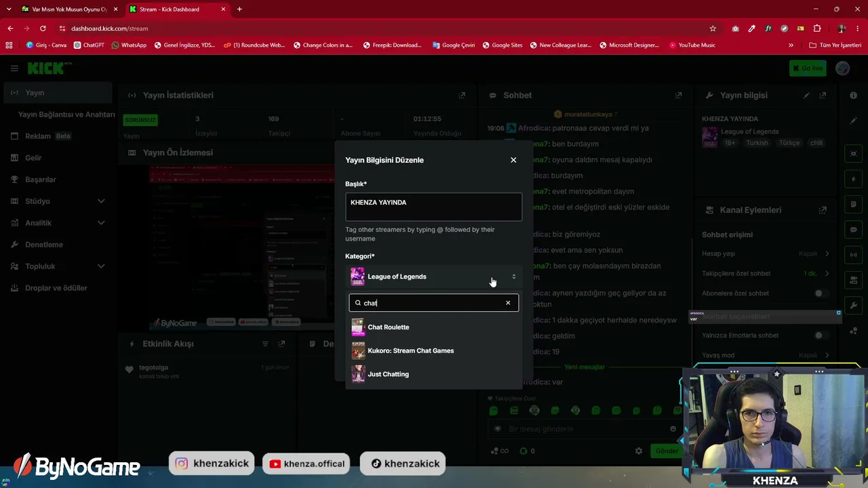Click the Başlık title text field
Image resolution: width=868 pixels, height=488 pixels.
[x=433, y=207]
